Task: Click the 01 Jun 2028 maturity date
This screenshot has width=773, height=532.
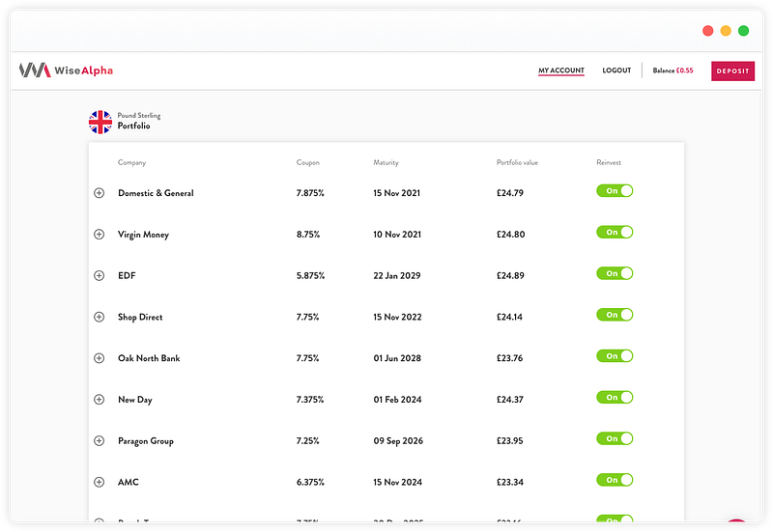Action: [397, 358]
